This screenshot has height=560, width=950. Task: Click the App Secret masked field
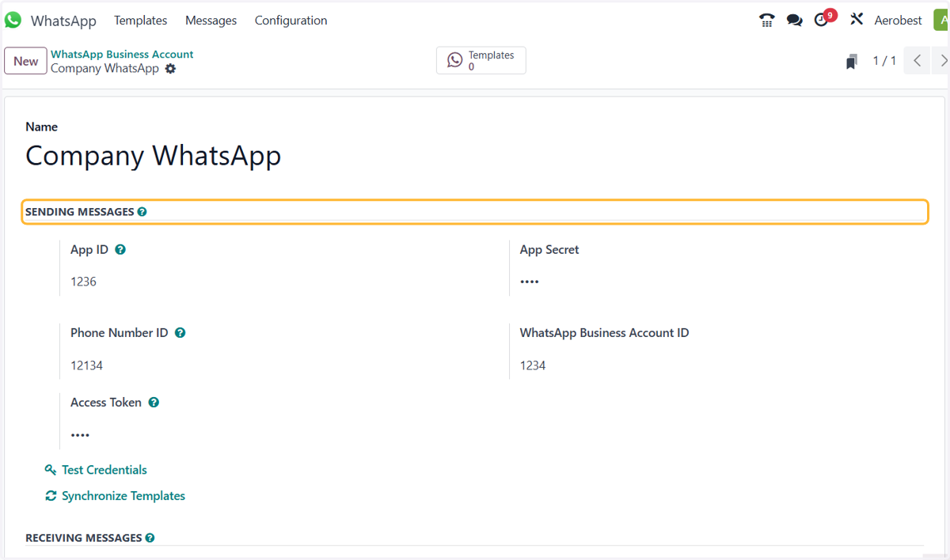[x=530, y=282]
